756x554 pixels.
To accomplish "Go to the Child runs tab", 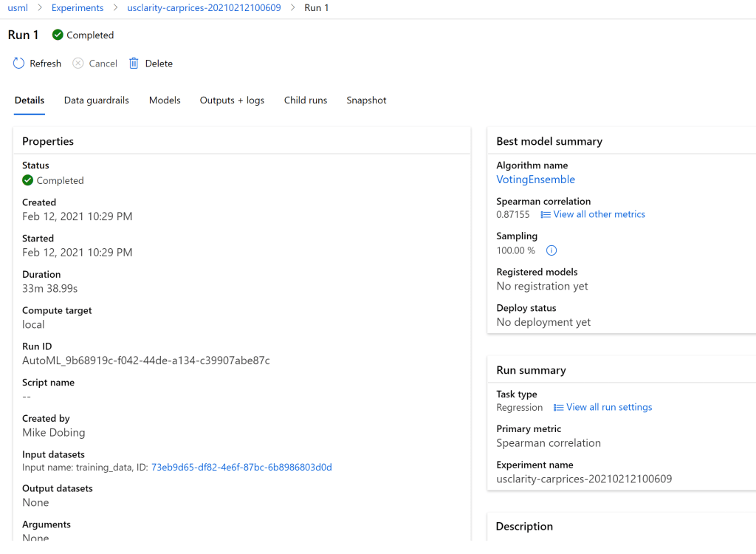I will coord(306,100).
